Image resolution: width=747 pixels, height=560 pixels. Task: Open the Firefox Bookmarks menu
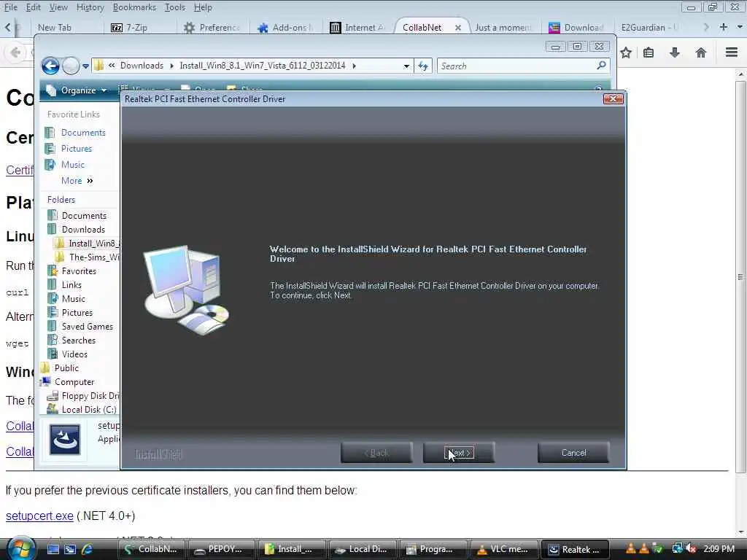tap(134, 7)
